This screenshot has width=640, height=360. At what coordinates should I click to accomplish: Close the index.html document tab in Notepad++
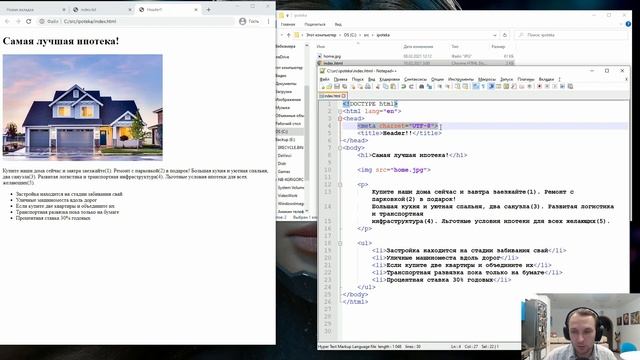tap(344, 96)
